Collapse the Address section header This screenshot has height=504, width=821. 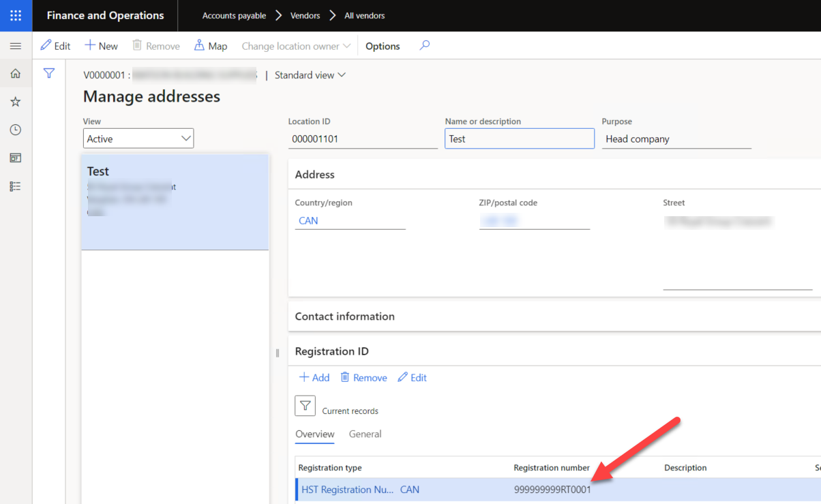pos(554,175)
